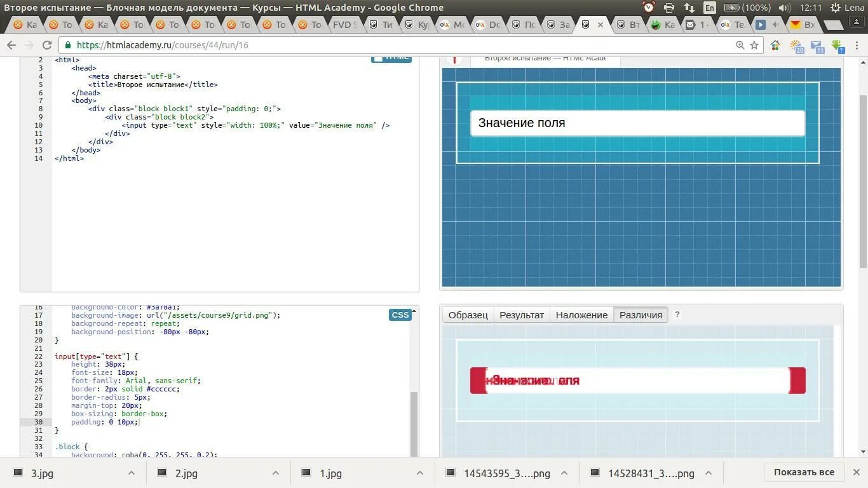This screenshot has height=488, width=868.
Task: Select the Различия tab
Action: pyautogui.click(x=641, y=315)
